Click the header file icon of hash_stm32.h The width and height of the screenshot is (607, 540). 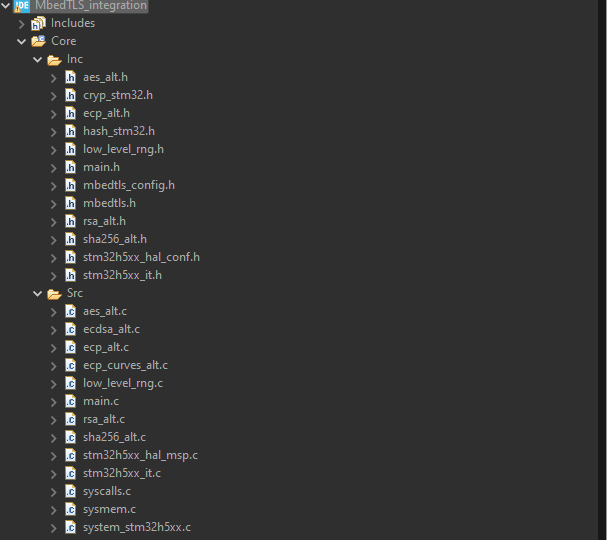coord(70,131)
